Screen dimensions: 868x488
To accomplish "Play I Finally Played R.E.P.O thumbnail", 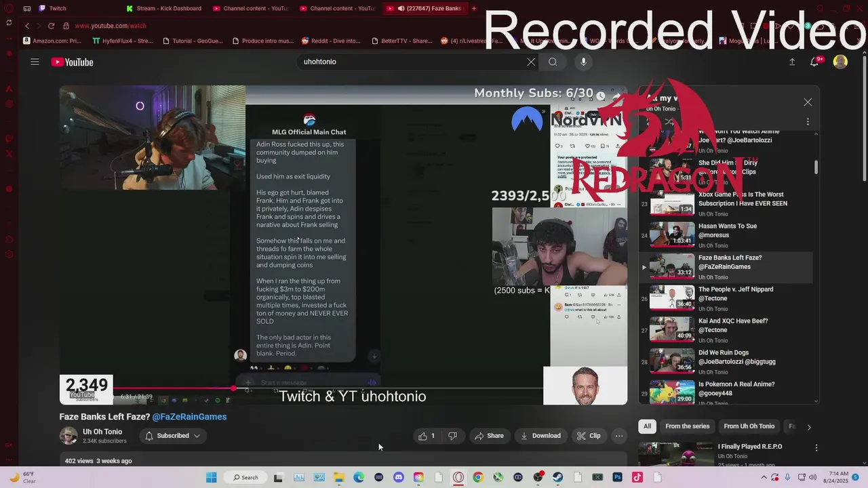I will point(676,454).
